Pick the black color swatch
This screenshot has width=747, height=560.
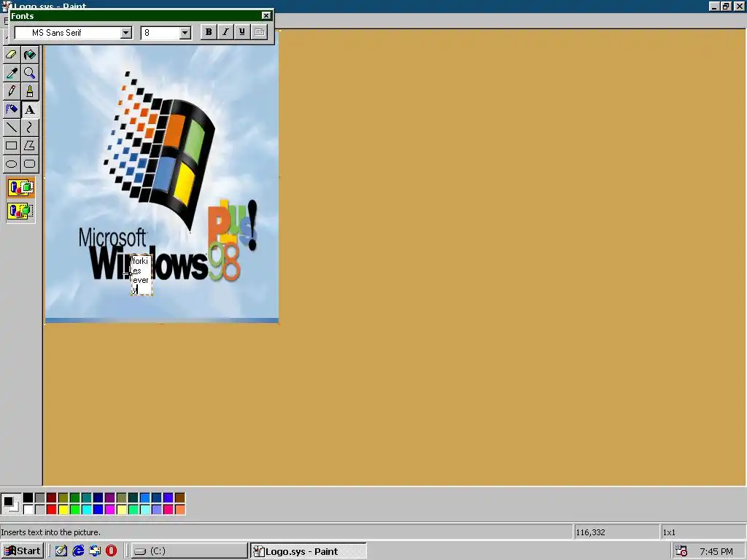28,497
